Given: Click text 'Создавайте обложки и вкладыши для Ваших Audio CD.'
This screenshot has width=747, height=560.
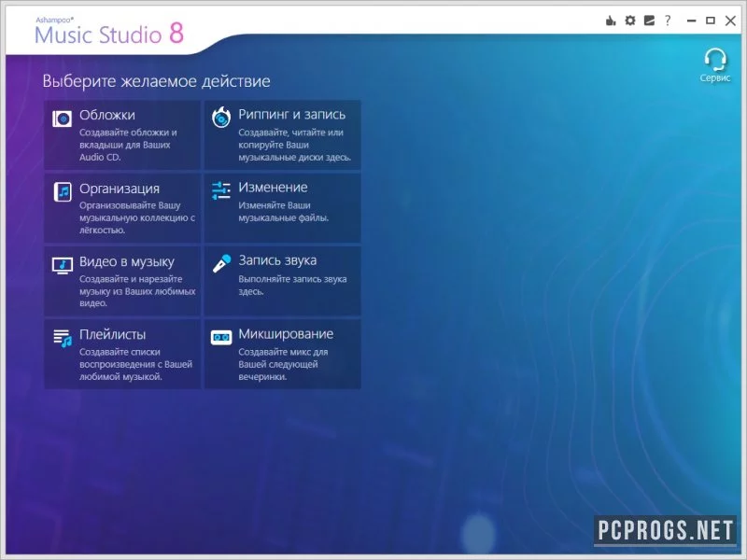Looking at the screenshot, I should tap(128, 145).
